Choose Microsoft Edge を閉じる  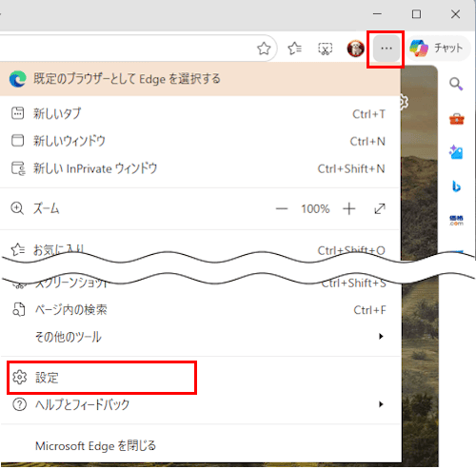coord(200,446)
